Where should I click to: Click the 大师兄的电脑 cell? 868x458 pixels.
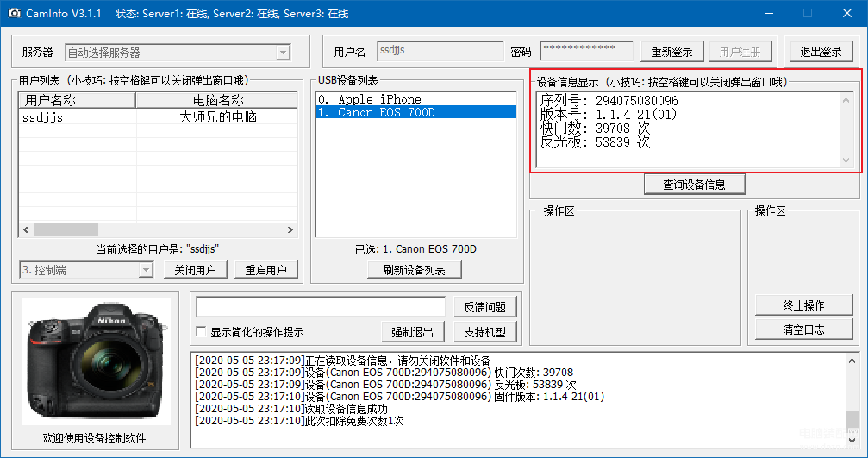(217, 117)
